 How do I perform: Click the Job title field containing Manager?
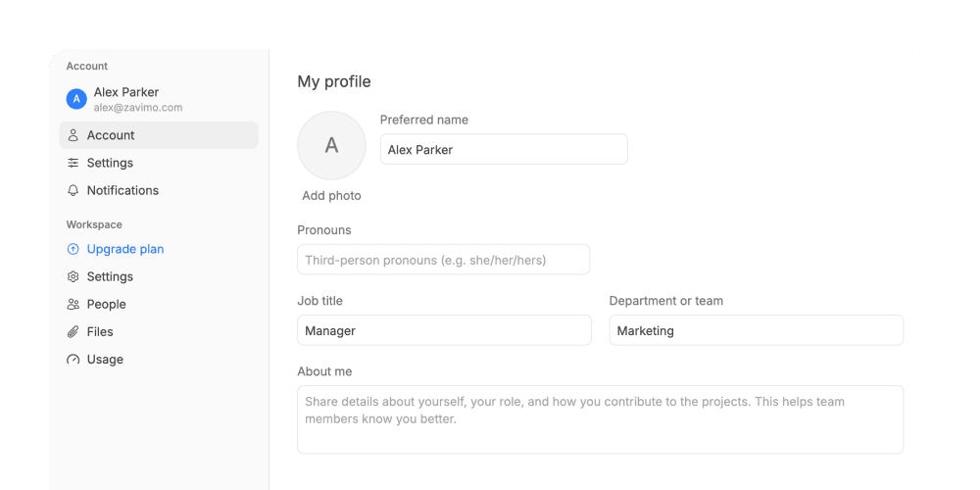tap(444, 330)
